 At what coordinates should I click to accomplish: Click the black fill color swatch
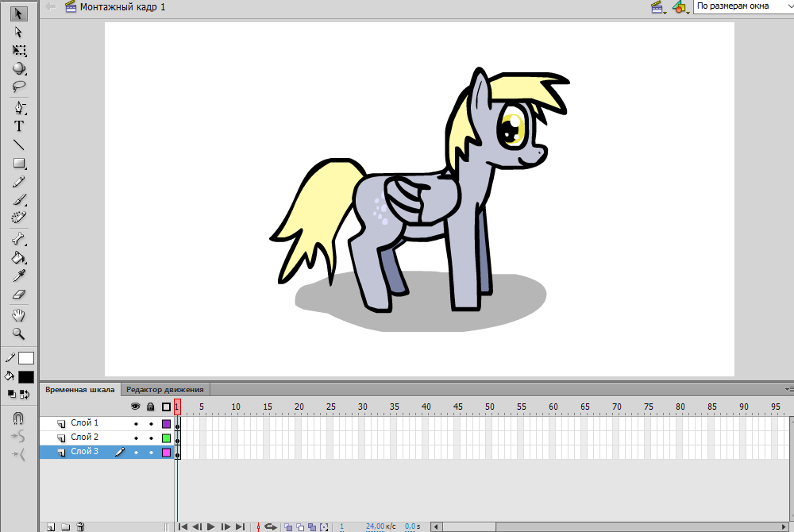coord(26,377)
